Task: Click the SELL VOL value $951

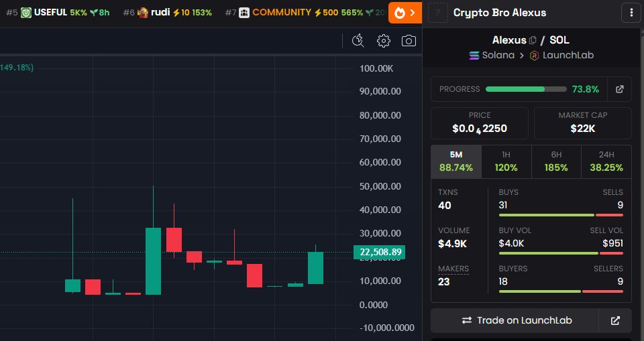Action: (x=612, y=243)
